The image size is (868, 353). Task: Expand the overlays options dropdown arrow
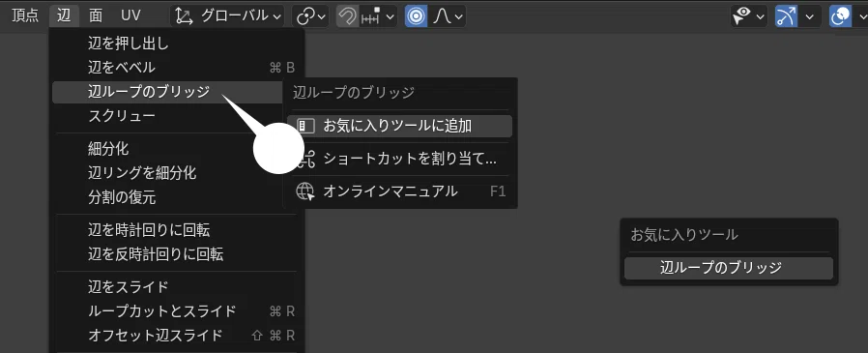(862, 16)
